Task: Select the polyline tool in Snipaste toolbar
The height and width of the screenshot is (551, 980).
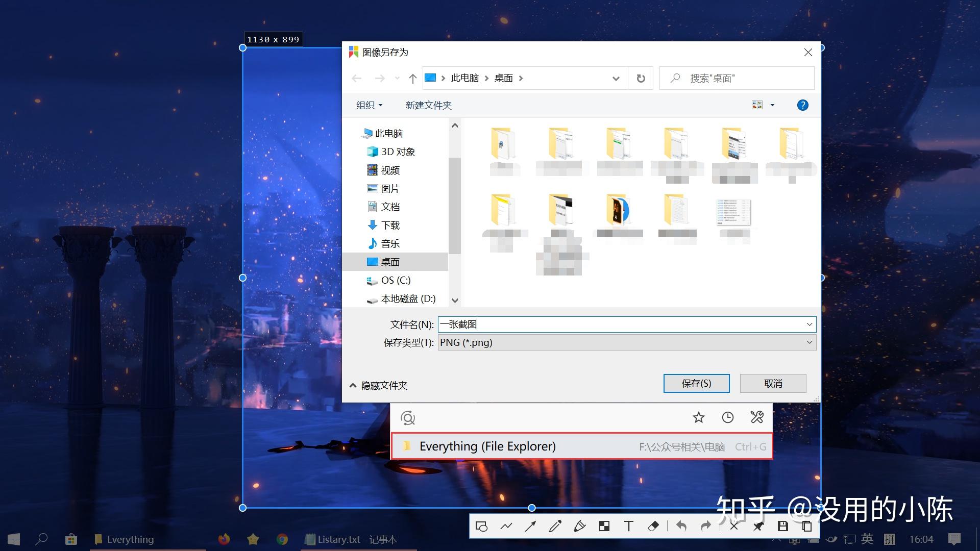Action: pyautogui.click(x=506, y=526)
